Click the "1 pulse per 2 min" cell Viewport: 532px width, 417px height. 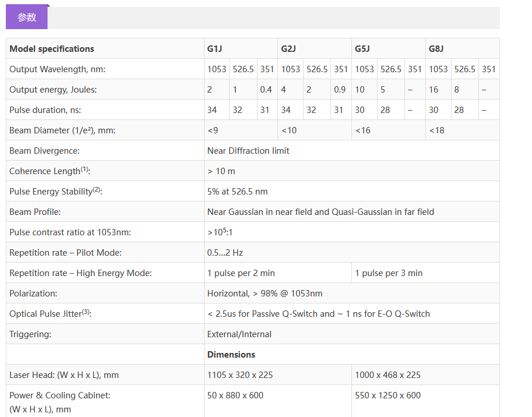point(241,273)
